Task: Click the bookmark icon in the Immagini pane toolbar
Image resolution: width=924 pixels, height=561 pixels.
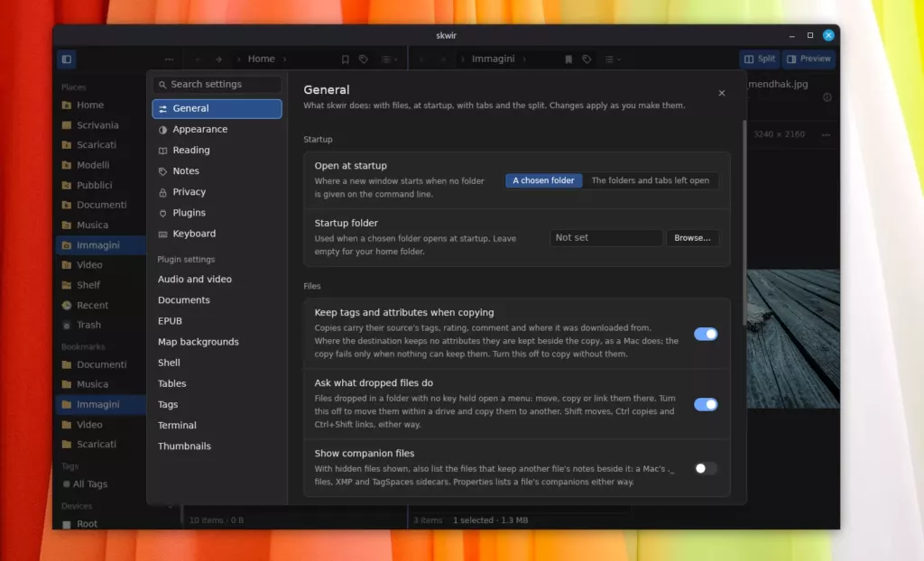Action: point(568,59)
